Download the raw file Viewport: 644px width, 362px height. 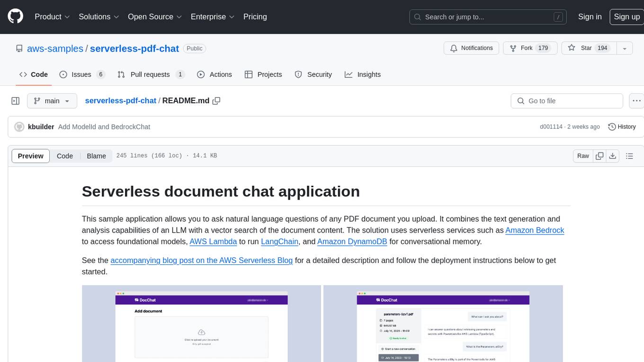coord(612,156)
